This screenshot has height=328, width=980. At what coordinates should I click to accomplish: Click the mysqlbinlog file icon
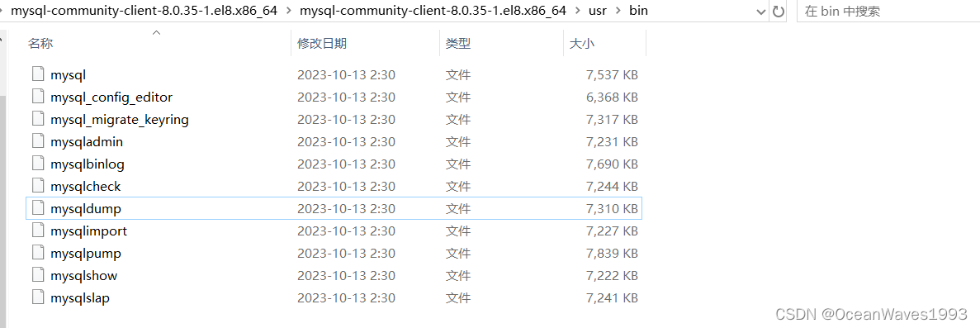pos(39,164)
